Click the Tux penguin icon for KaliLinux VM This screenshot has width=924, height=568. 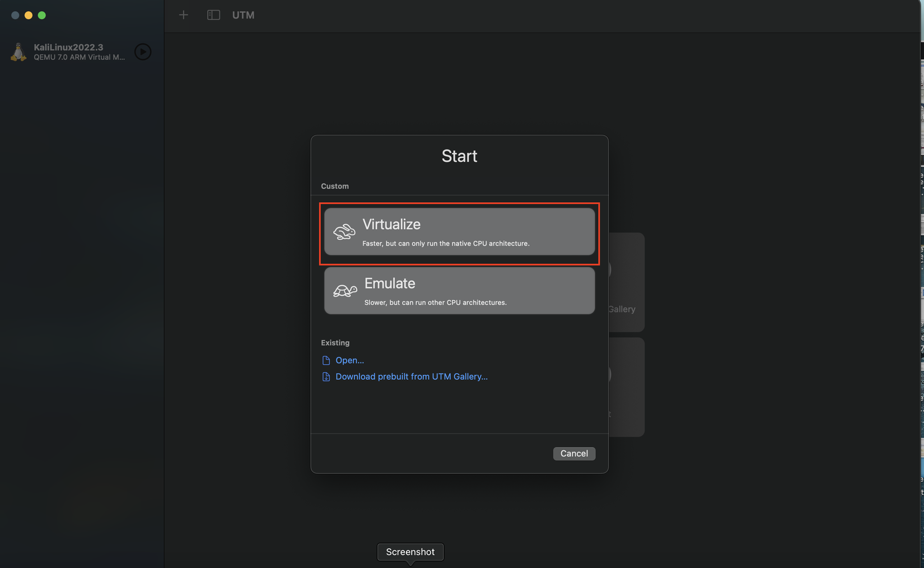click(18, 52)
